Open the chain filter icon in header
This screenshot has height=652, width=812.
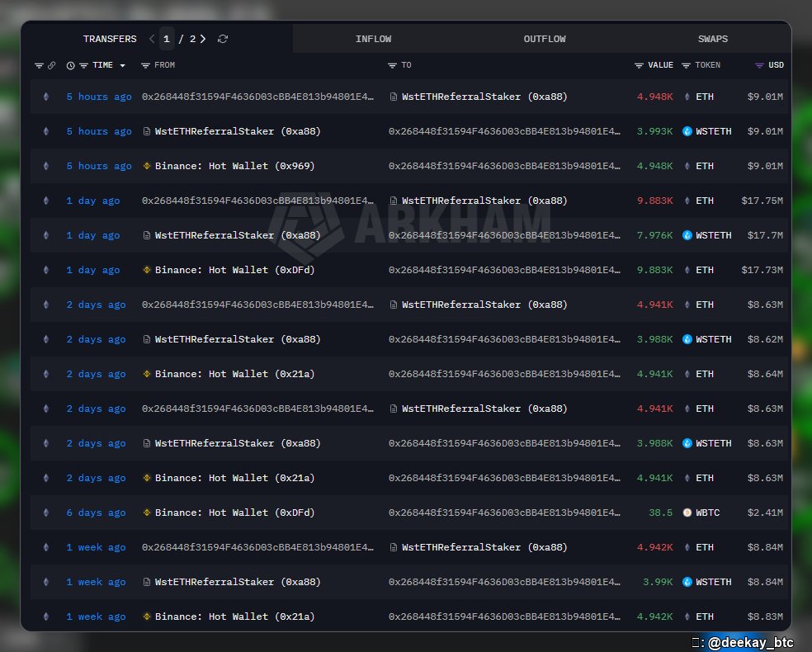coord(39,65)
